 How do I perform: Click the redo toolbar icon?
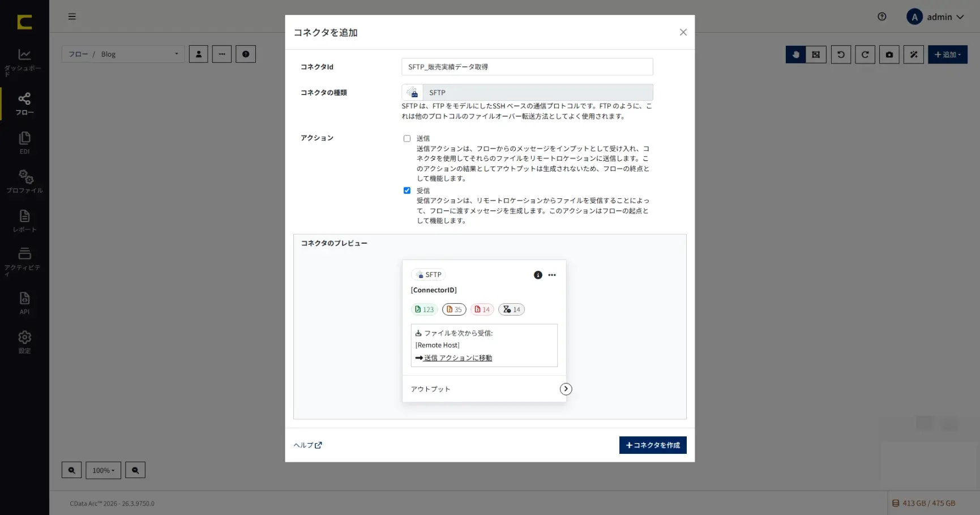coord(865,54)
